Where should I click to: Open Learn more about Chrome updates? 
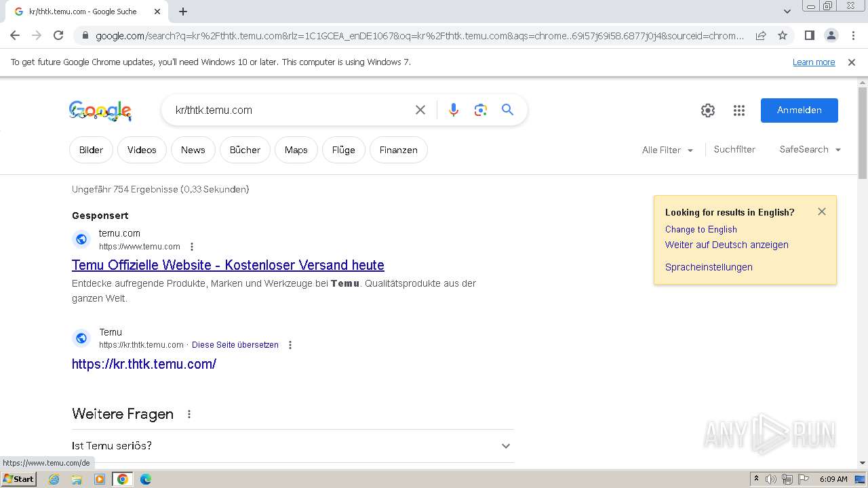[814, 62]
